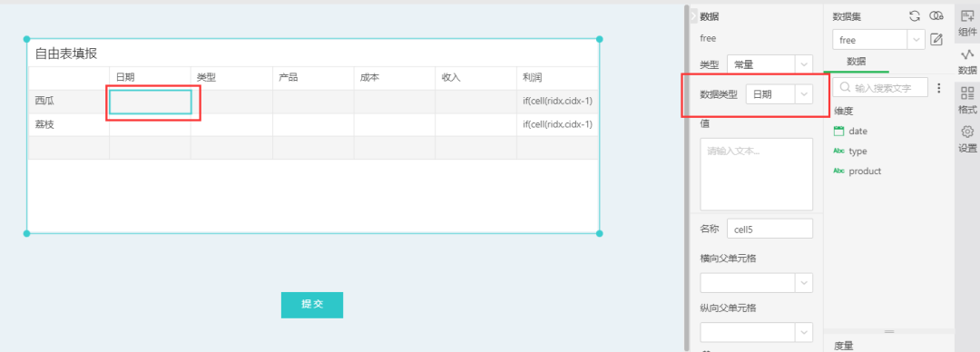Click the 收入 column header cell
Screen dimensions: 980x352
[x=475, y=78]
